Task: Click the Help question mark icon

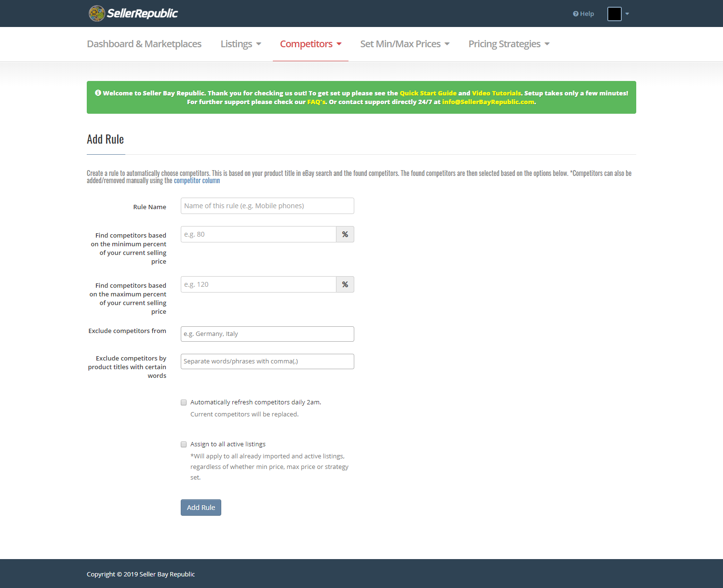Action: 576,14
